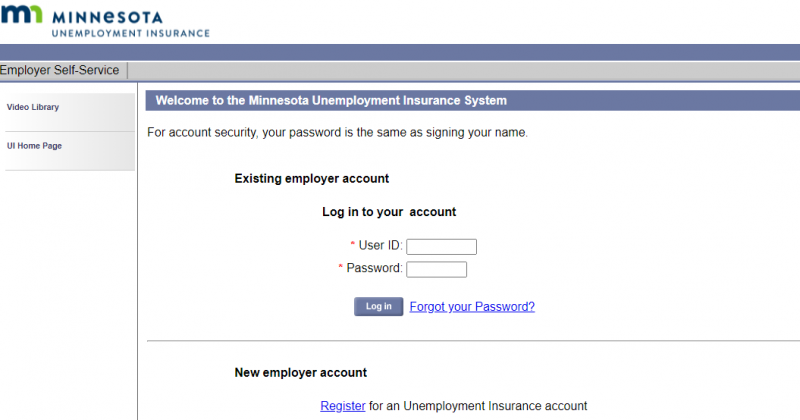The image size is (800, 420).
Task: Click the Existing employer account heading
Action: click(311, 179)
